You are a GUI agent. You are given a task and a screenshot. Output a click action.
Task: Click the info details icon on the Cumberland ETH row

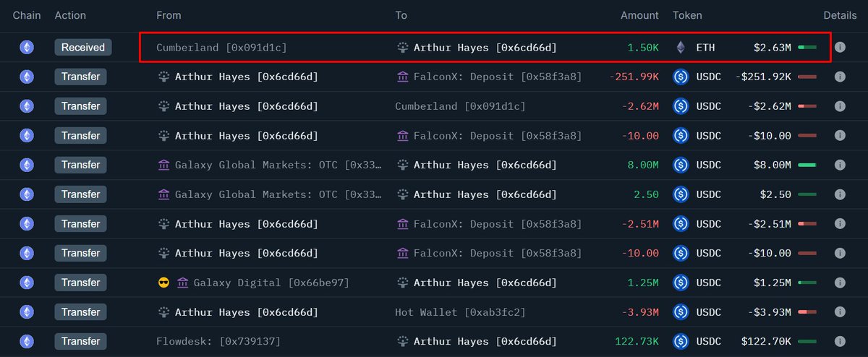pos(840,47)
